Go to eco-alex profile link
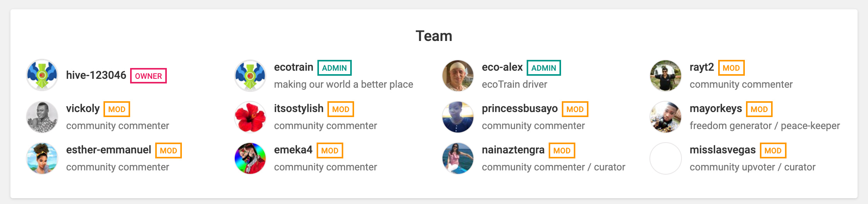 click(502, 67)
